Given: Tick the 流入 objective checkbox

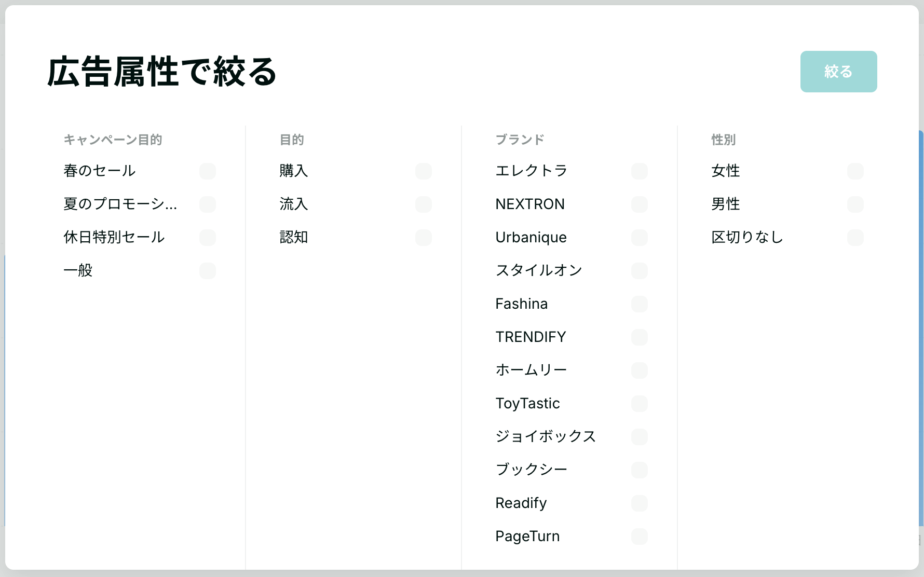Looking at the screenshot, I should 424,204.
